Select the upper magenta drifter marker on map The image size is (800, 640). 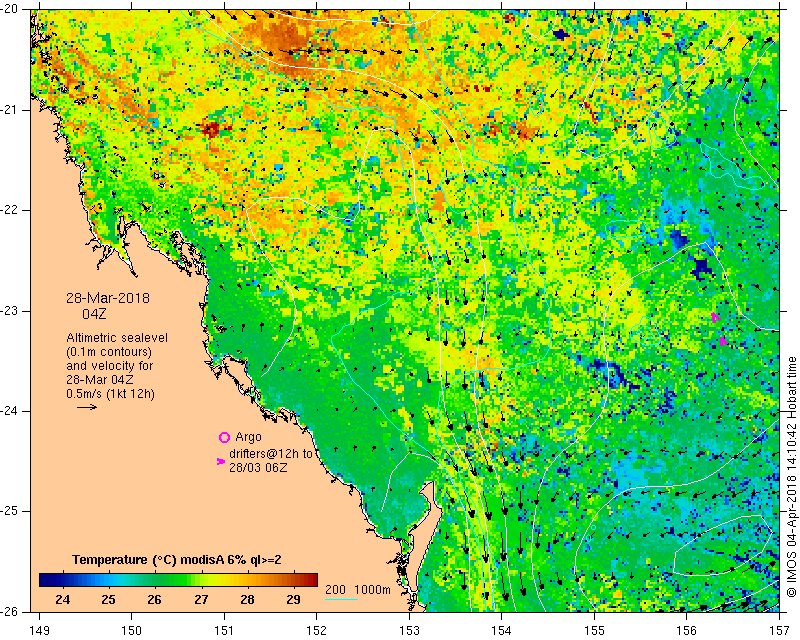point(716,317)
